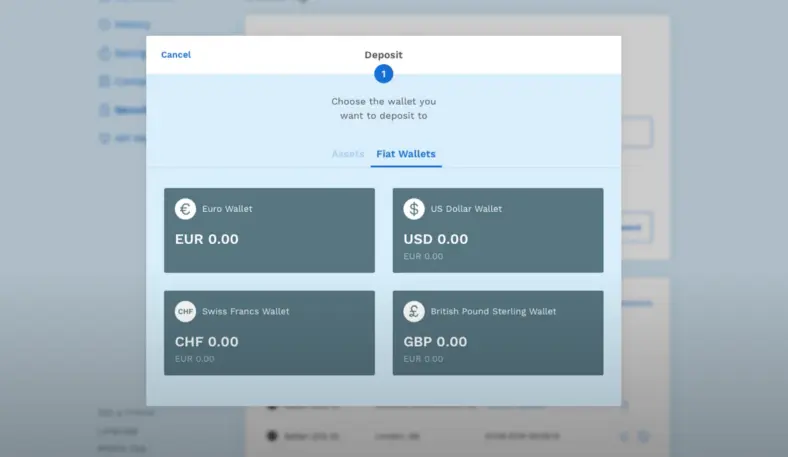Click the dollar sign icon
The width and height of the screenshot is (788, 457).
point(414,209)
